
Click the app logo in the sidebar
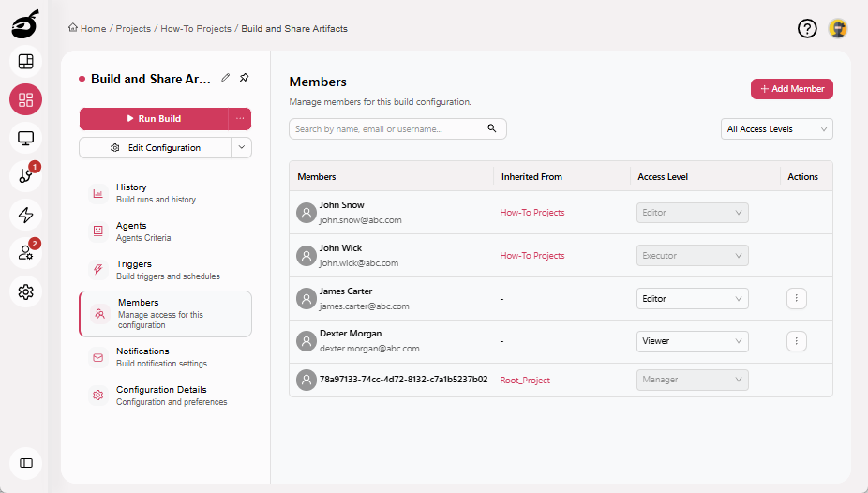(x=25, y=24)
